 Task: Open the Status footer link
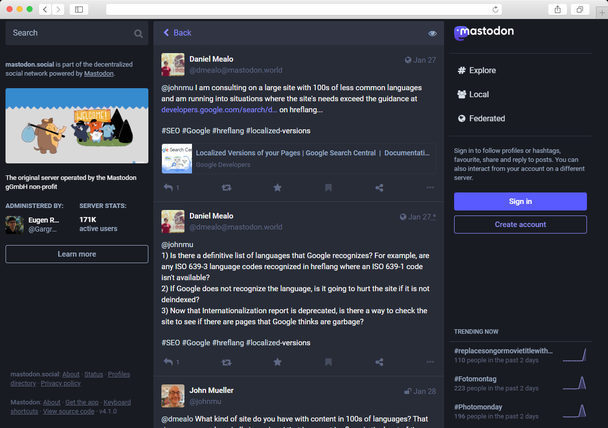(x=93, y=374)
